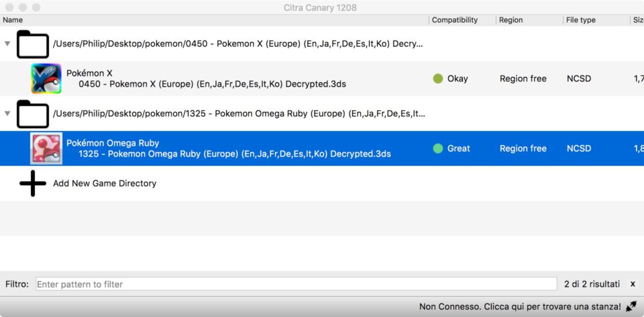Sort by the File type column header
This screenshot has width=644, height=317.
coord(596,19)
